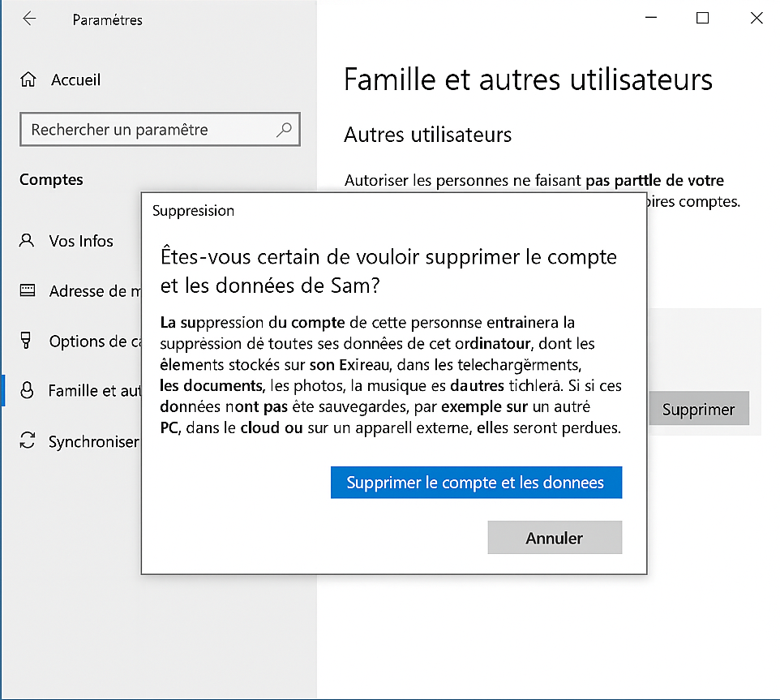Go to Options de connexion
The image size is (780, 700).
click(95, 341)
